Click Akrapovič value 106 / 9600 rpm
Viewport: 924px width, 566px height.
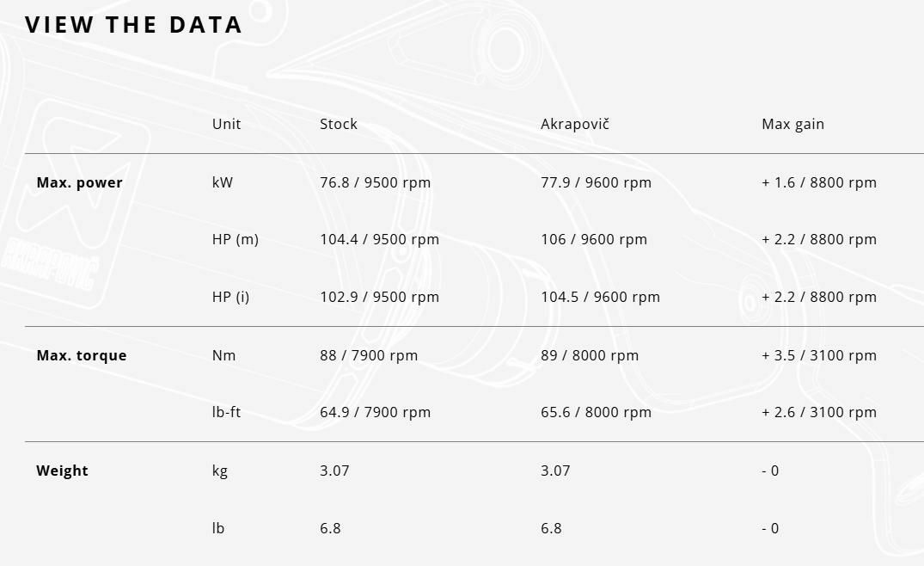pyautogui.click(x=593, y=239)
